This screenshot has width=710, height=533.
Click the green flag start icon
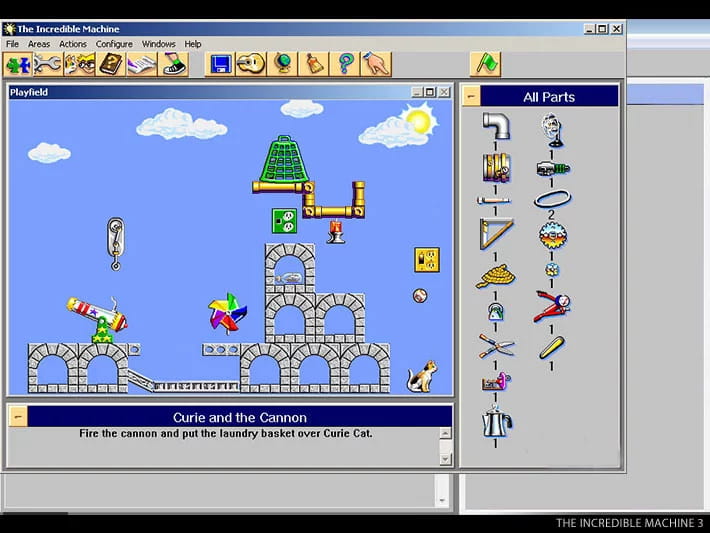pos(485,64)
